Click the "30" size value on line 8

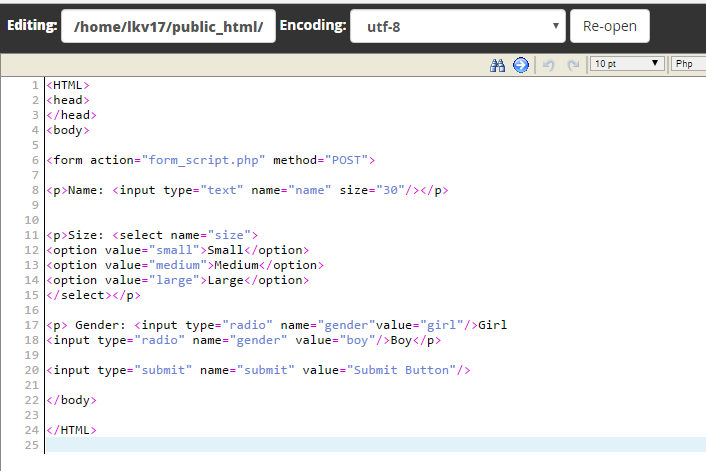click(x=390, y=190)
